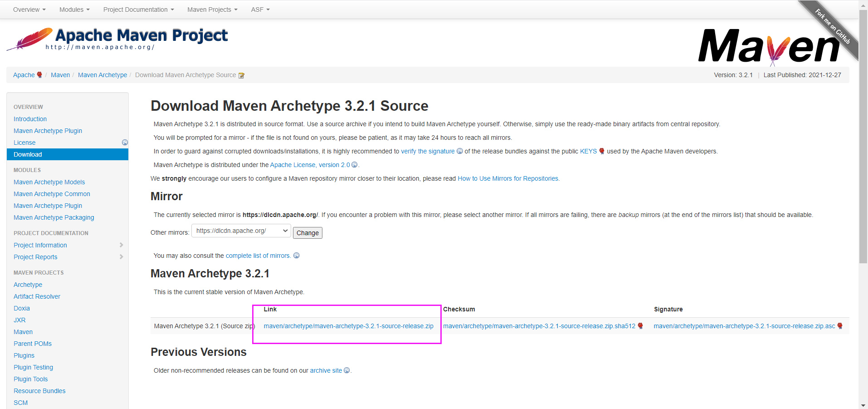Click the Previous Versions heading
This screenshot has width=868, height=409.
(199, 352)
